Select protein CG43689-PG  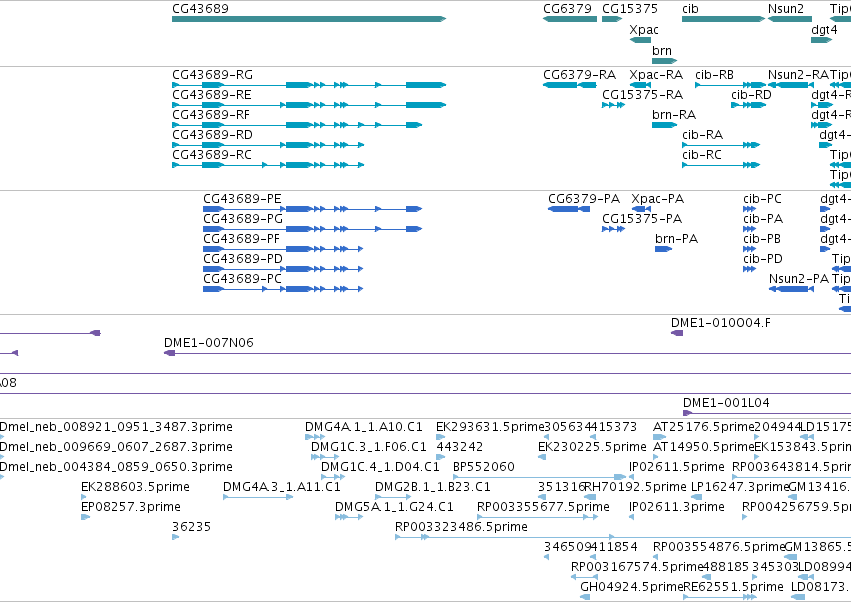312,229
